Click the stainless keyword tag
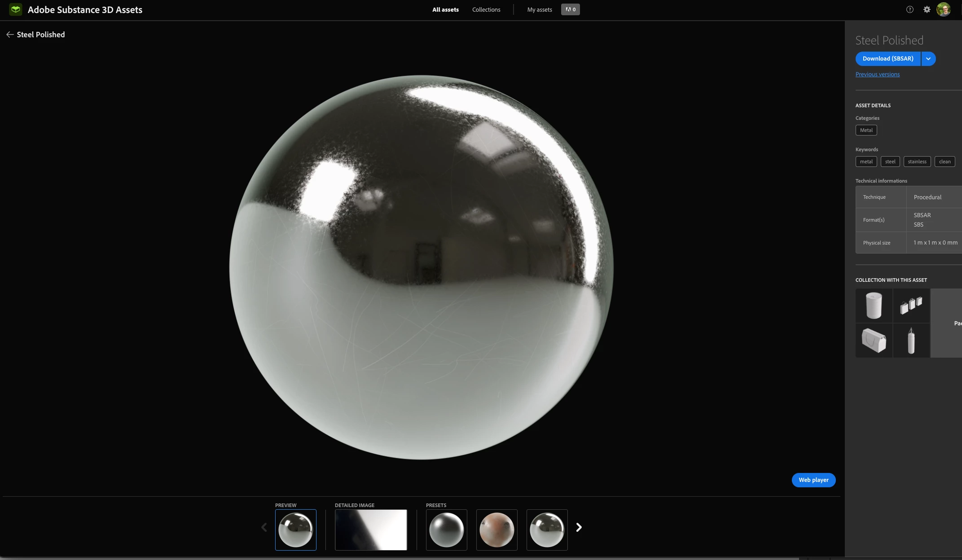 [917, 162]
